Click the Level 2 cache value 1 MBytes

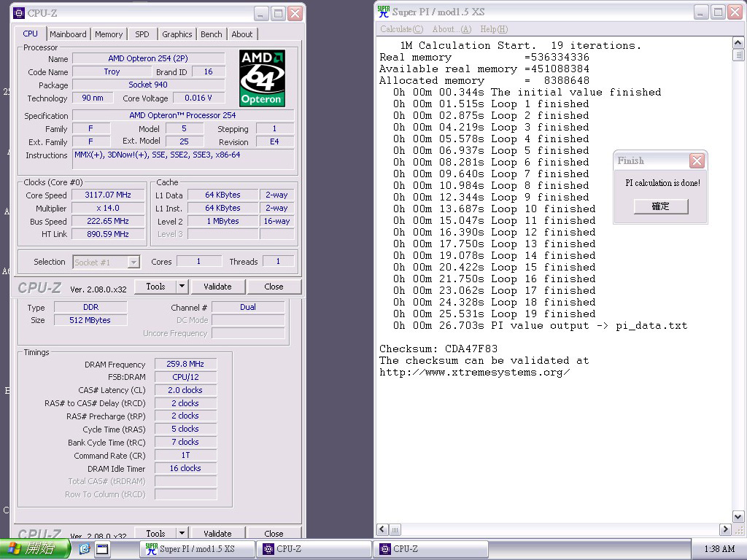pos(223,221)
